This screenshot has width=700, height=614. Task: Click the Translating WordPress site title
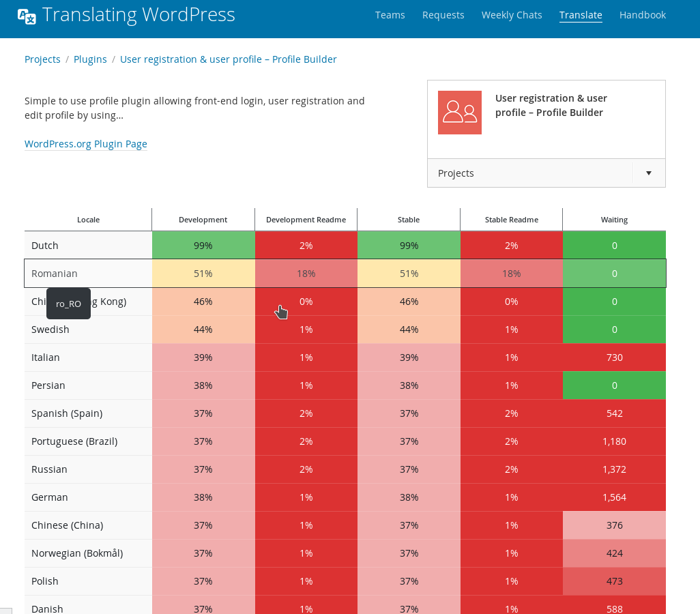(138, 15)
